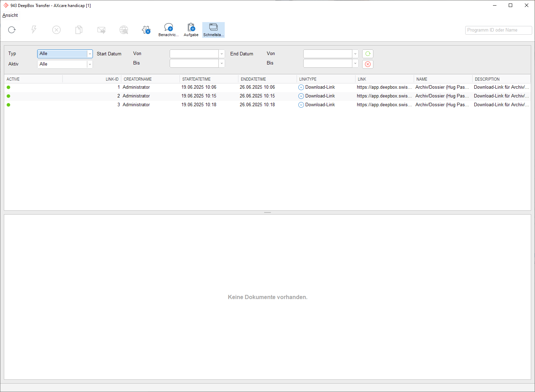
Task: Click the Programm ID oder Name search field
Action: [498, 30]
